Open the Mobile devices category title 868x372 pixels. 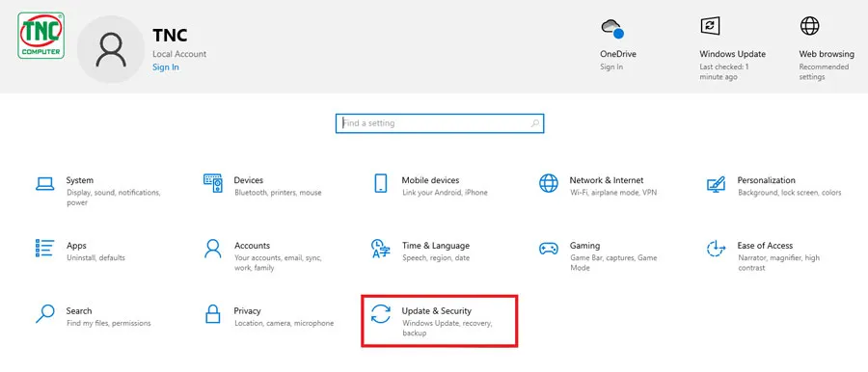tap(430, 180)
